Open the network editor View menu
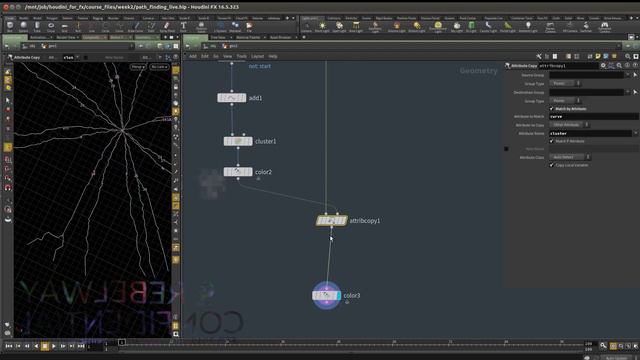The width and height of the screenshot is (640, 360). tap(227, 56)
